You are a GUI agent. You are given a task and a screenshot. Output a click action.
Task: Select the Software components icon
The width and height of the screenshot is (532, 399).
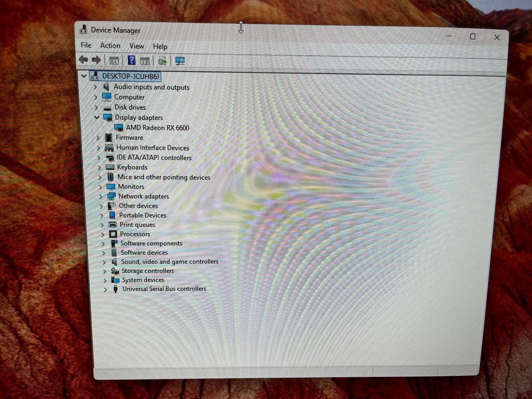click(114, 243)
